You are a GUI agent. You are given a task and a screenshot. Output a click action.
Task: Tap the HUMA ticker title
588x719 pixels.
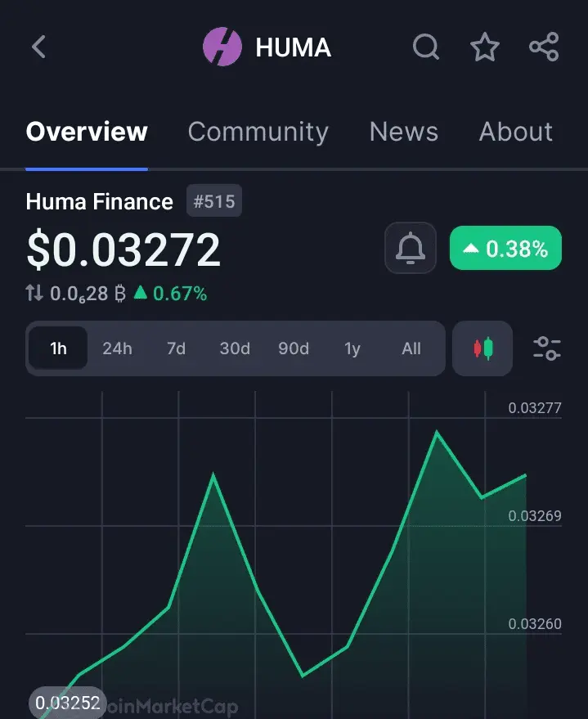[294, 47]
